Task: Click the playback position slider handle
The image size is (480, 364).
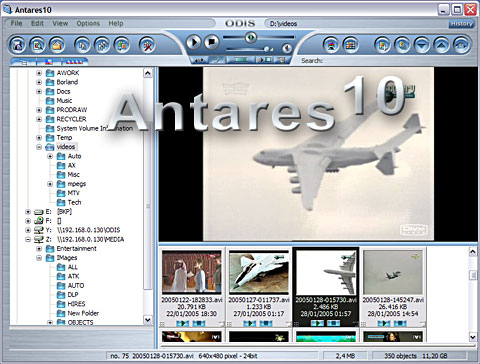Action: coord(251,37)
